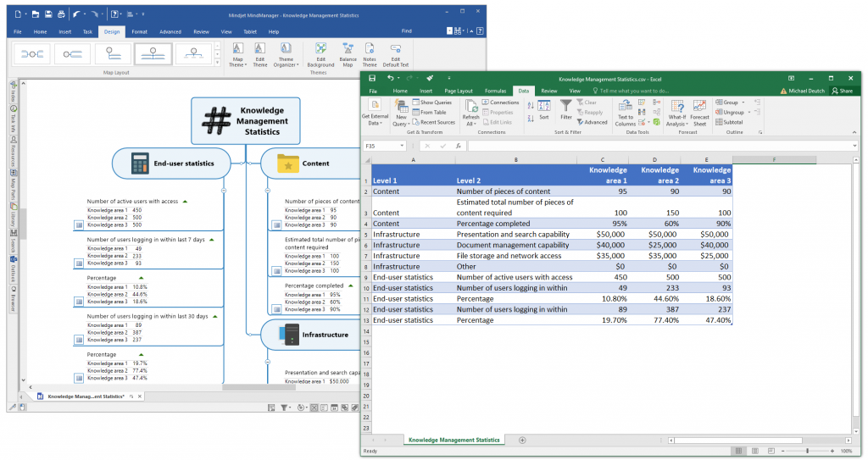The height and width of the screenshot is (460, 868).
Task: Click Show Queries in Get & Transform
Action: point(431,103)
